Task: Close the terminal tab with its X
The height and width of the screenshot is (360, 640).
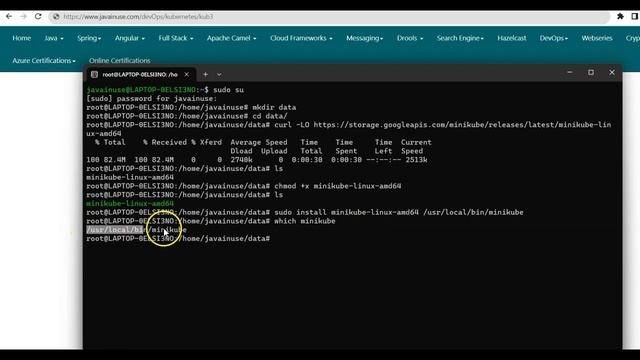Action: pyautogui.click(x=187, y=74)
